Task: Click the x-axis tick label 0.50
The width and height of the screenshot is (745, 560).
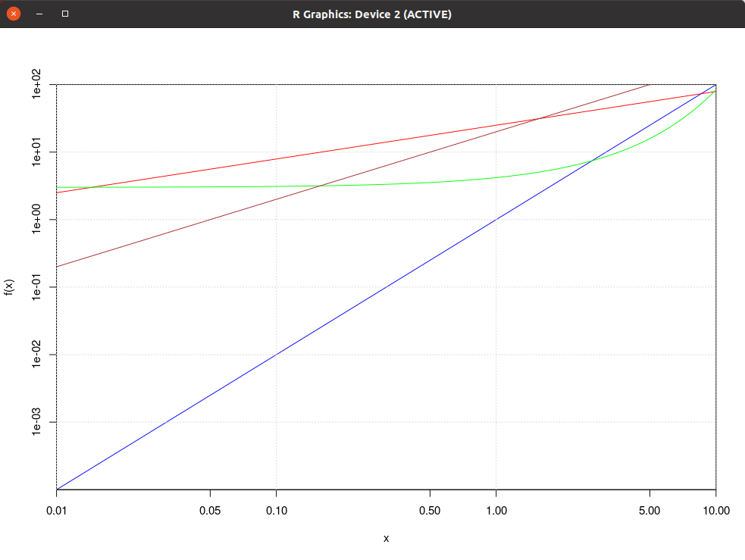Action: coord(430,511)
